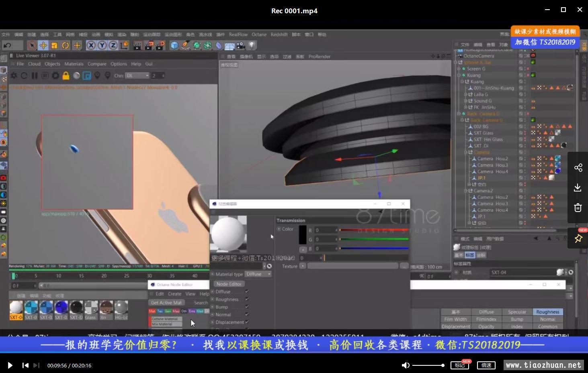588x373 pixels.
Task: Click the Camera object icon
Action: [241, 45]
